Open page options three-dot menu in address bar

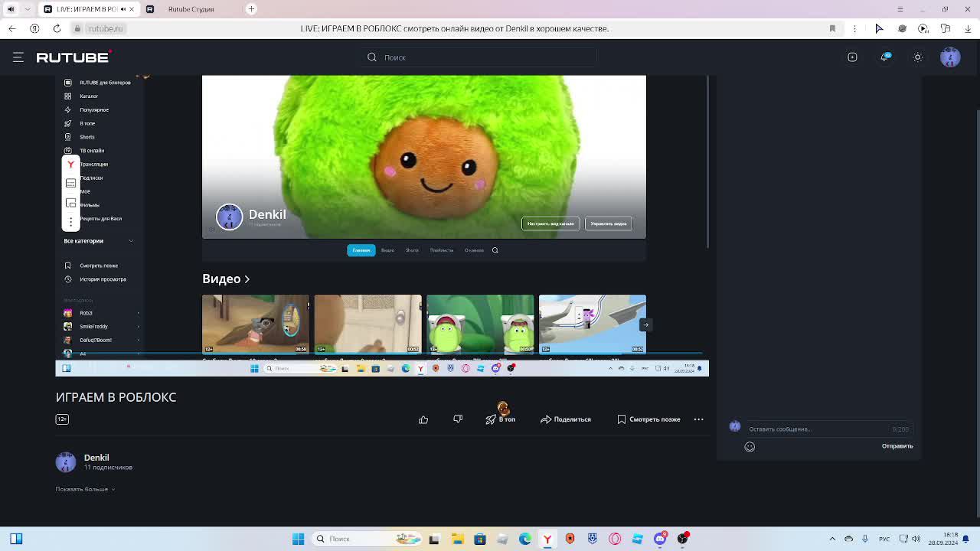(x=854, y=28)
